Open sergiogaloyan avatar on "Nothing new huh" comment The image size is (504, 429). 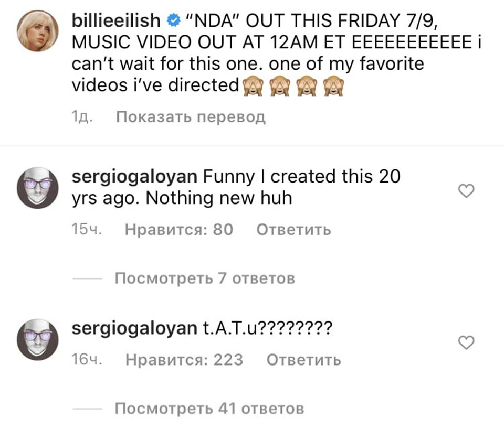point(38,188)
